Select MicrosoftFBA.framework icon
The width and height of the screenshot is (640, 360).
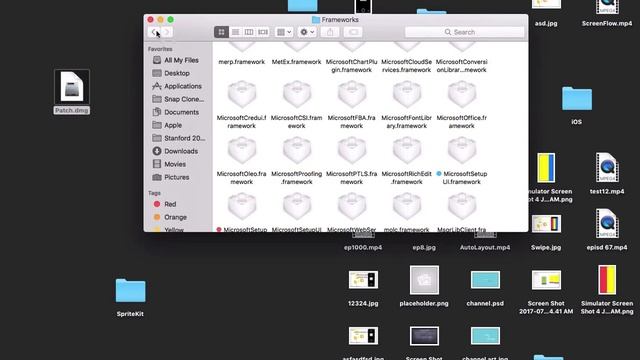click(x=352, y=94)
